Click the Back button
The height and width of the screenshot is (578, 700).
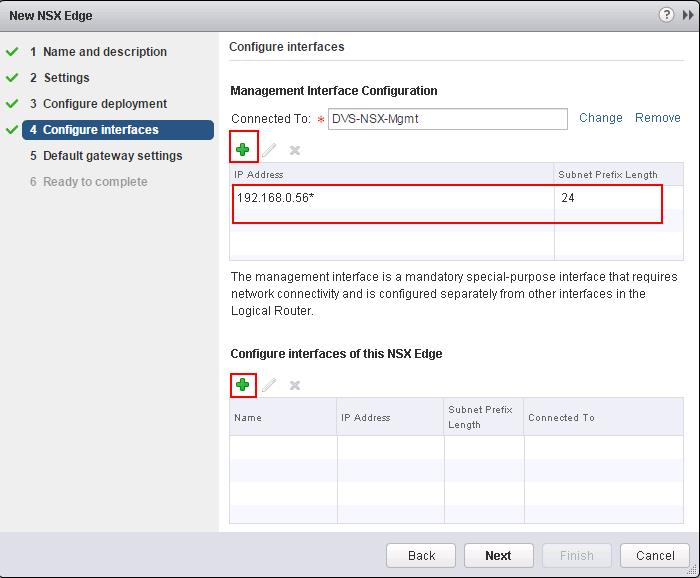coord(421,556)
